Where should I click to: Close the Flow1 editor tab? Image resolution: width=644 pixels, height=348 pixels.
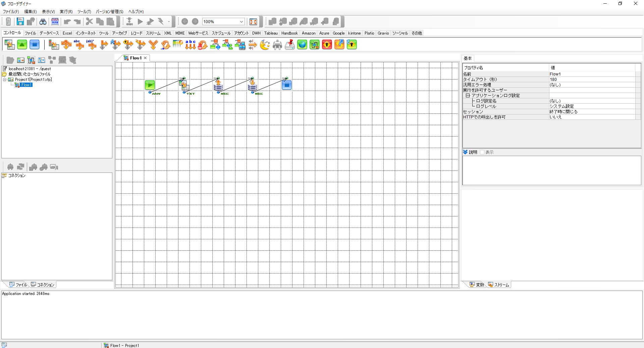(x=145, y=58)
